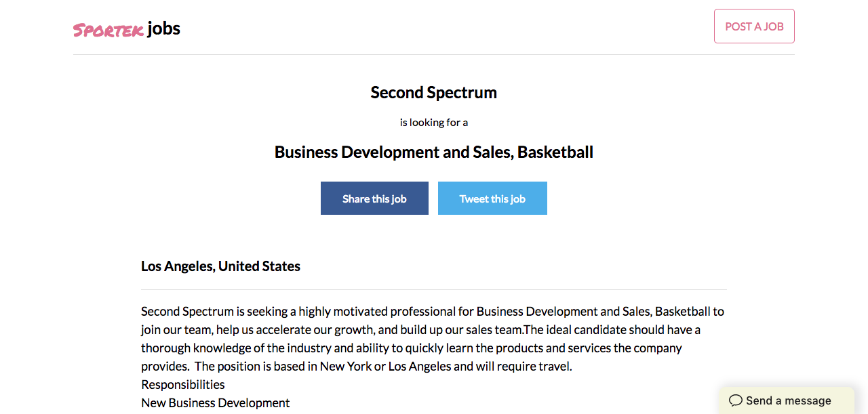Click the black "jobs" word beside the logo
The height and width of the screenshot is (414, 868).
(x=163, y=28)
